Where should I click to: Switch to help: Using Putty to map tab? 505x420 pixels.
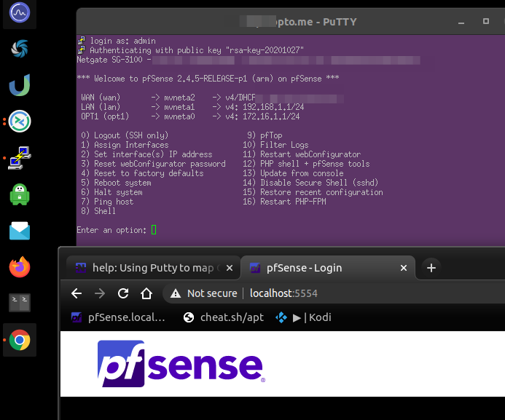point(153,268)
